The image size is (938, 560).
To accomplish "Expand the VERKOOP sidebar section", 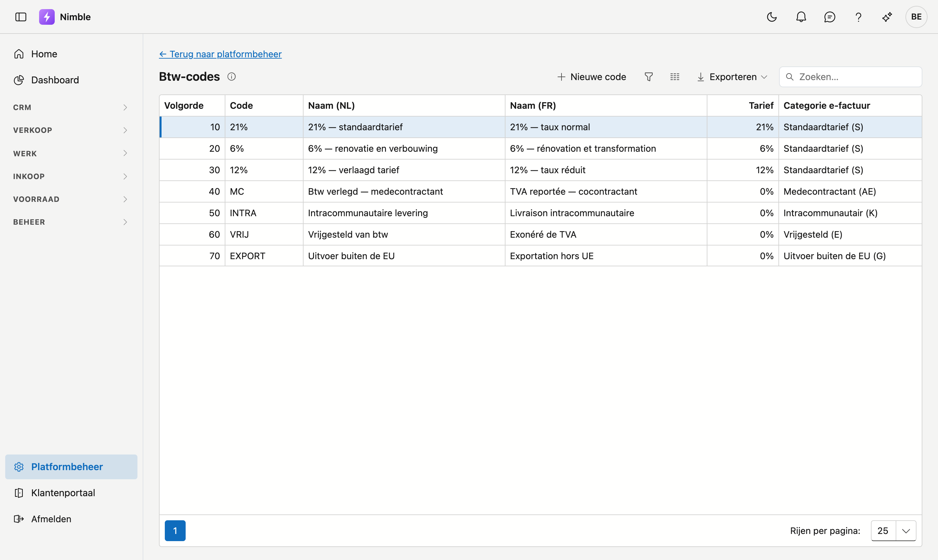I will coord(70,130).
